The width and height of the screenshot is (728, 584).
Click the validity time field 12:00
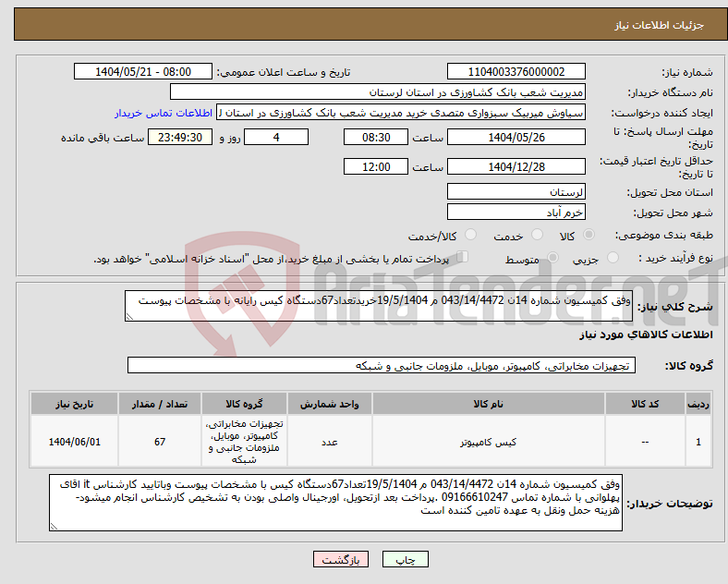click(x=376, y=166)
